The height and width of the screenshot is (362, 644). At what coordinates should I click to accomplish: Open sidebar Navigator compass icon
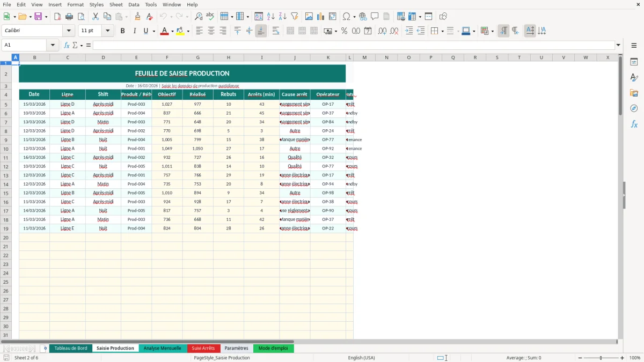(x=634, y=108)
